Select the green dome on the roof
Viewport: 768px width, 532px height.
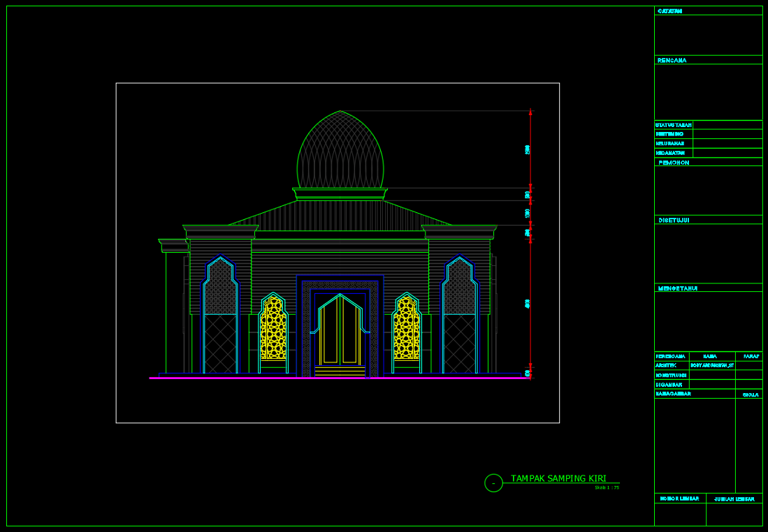340,149
